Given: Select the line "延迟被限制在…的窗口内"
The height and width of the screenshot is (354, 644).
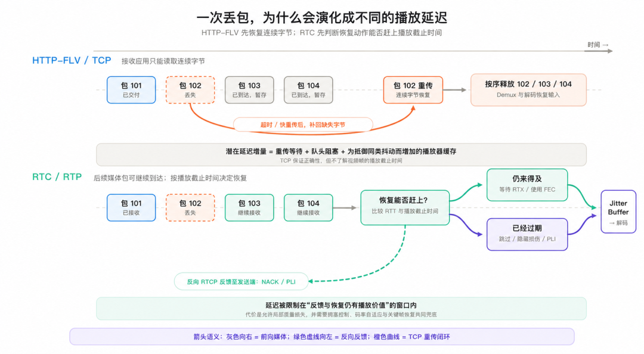Looking at the screenshot, I should (x=341, y=305).
